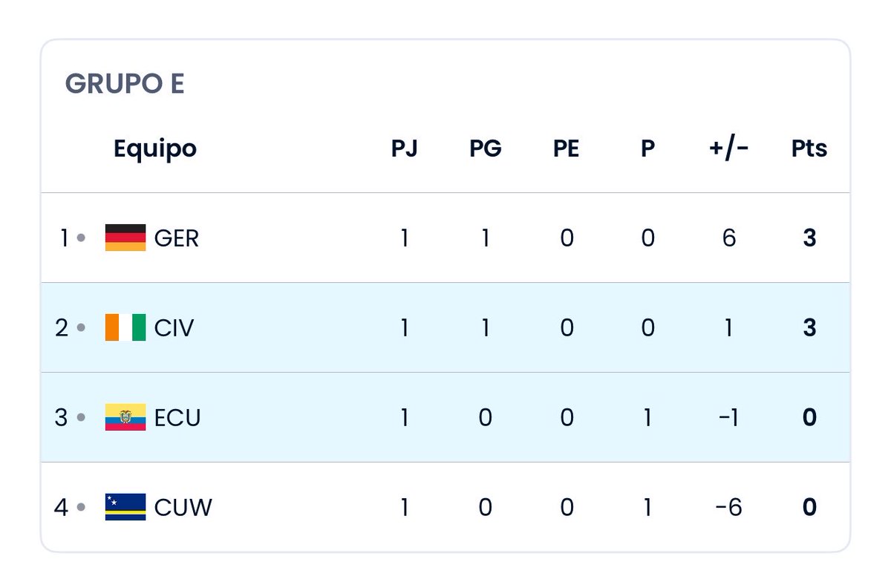This screenshot has width=891, height=588.
Task: Click the Germany flag icon
Action: [125, 238]
